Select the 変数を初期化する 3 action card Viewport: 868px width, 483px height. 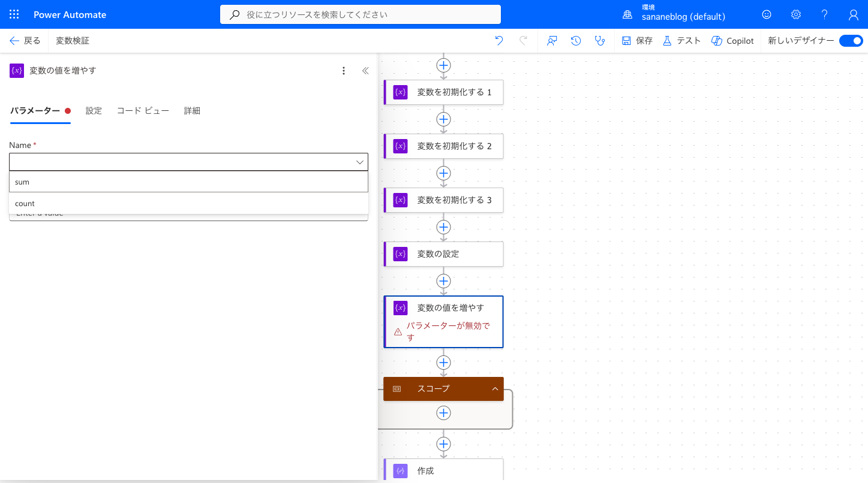[443, 200]
